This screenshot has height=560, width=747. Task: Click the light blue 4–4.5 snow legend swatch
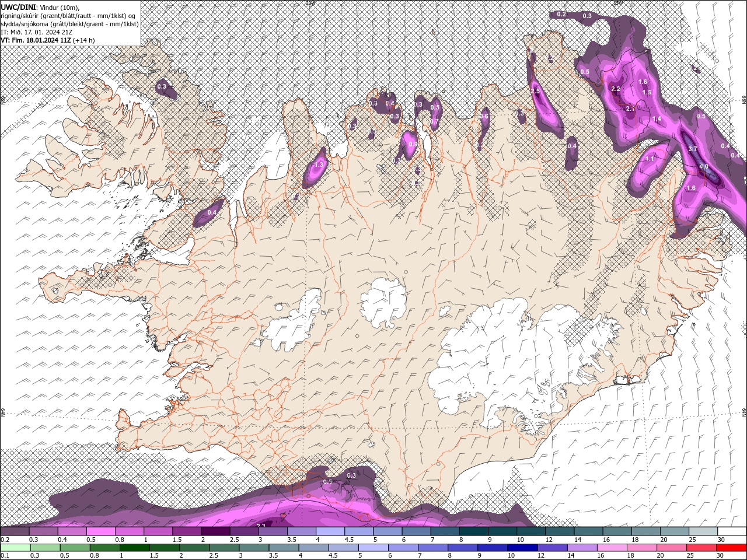click(x=330, y=531)
